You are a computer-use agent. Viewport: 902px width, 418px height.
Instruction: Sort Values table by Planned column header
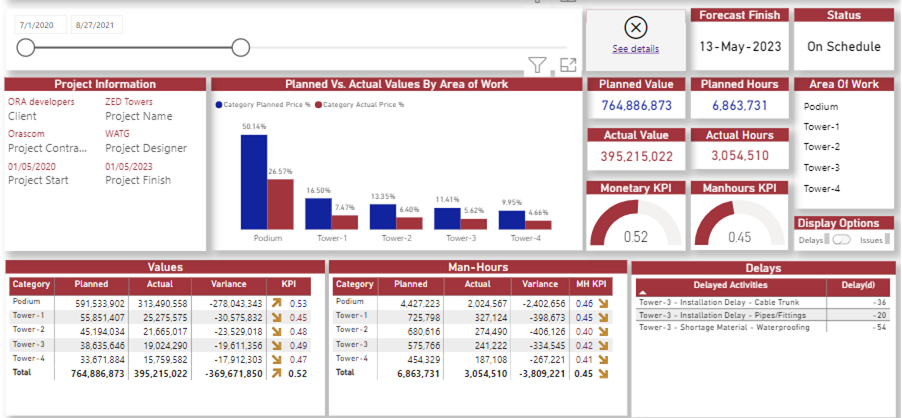pyautogui.click(x=91, y=284)
